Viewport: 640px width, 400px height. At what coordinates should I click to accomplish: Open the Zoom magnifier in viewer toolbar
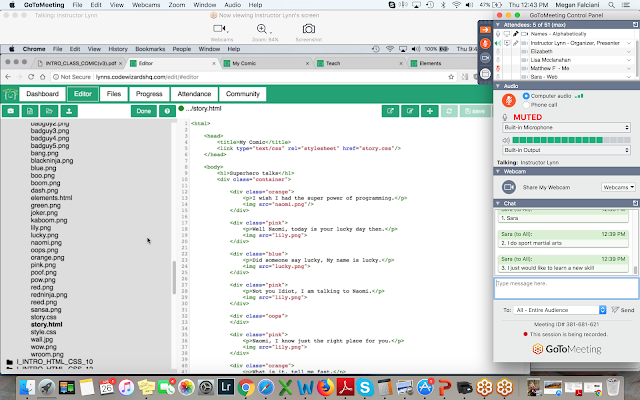click(264, 29)
